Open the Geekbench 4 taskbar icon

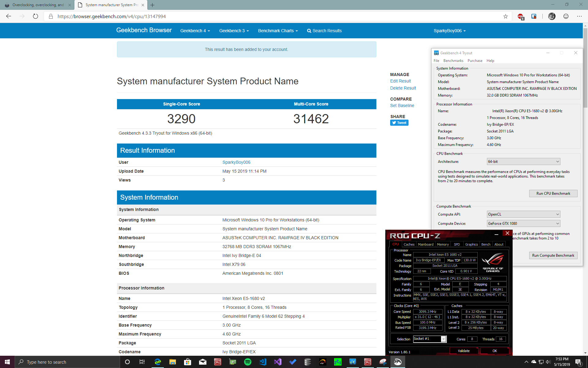point(353,362)
